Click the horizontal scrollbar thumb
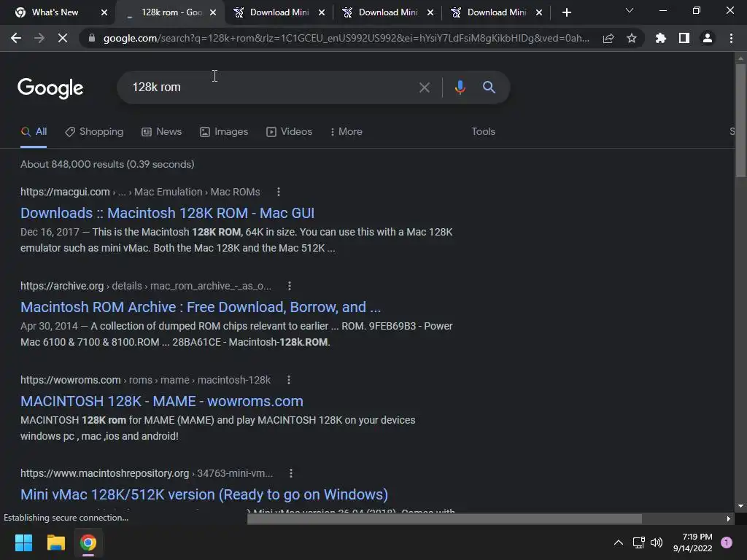This screenshot has height=560, width=747. click(x=444, y=518)
